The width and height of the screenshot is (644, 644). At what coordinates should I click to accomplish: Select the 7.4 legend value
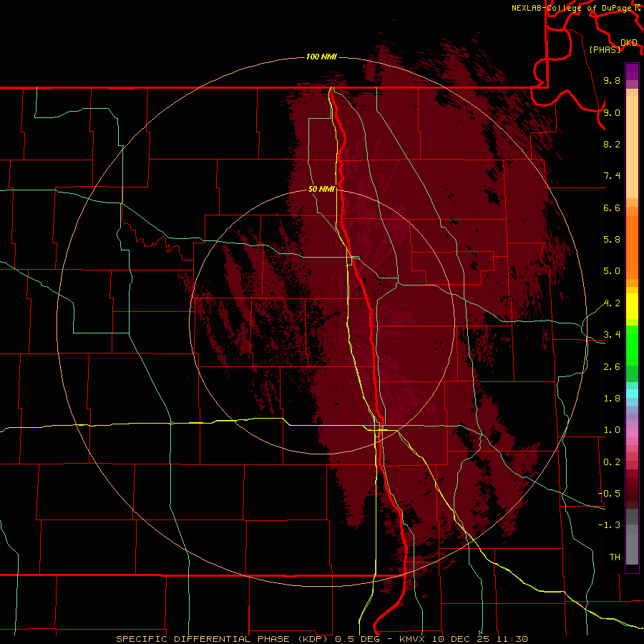612,176
